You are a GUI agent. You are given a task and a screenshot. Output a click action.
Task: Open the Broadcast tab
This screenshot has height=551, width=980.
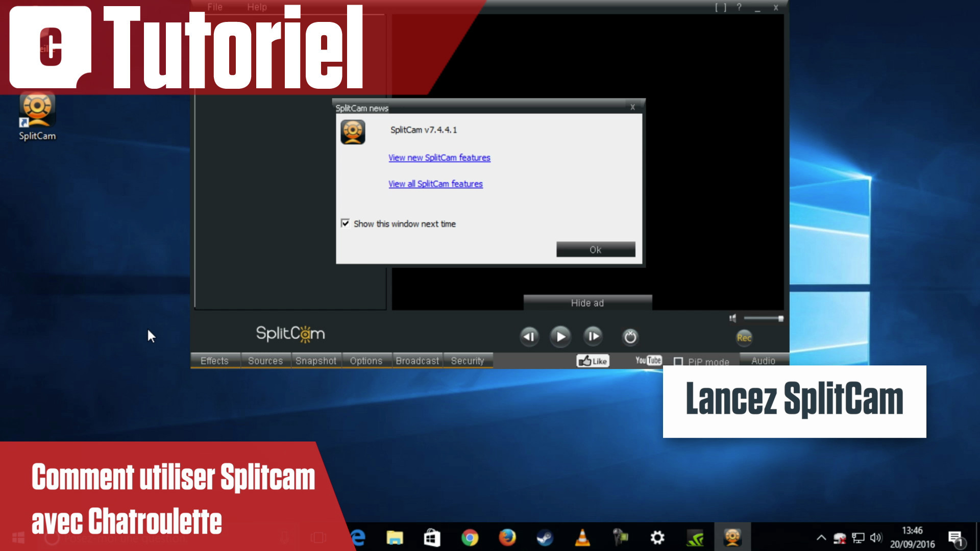coord(417,361)
